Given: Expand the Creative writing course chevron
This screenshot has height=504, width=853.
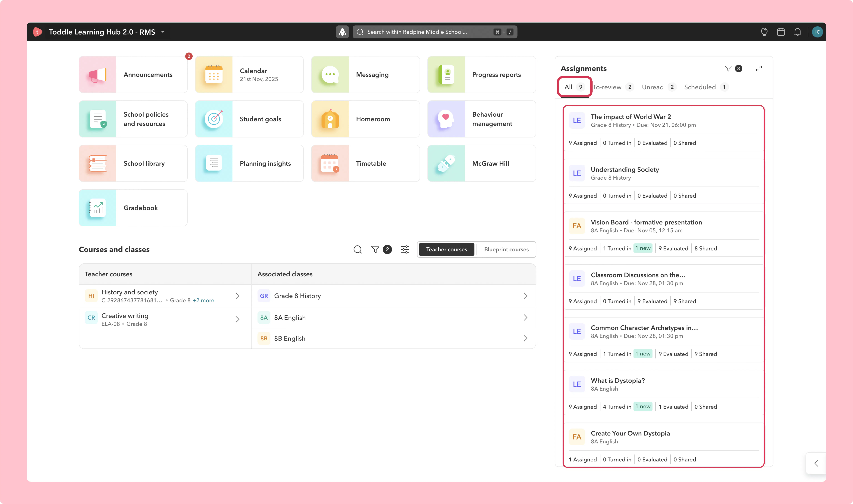Looking at the screenshot, I should pos(237,319).
